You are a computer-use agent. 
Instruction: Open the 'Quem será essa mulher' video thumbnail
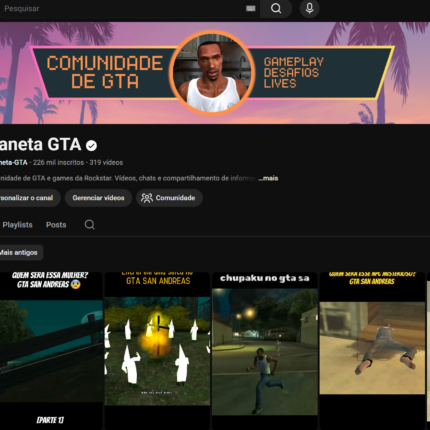click(x=51, y=351)
